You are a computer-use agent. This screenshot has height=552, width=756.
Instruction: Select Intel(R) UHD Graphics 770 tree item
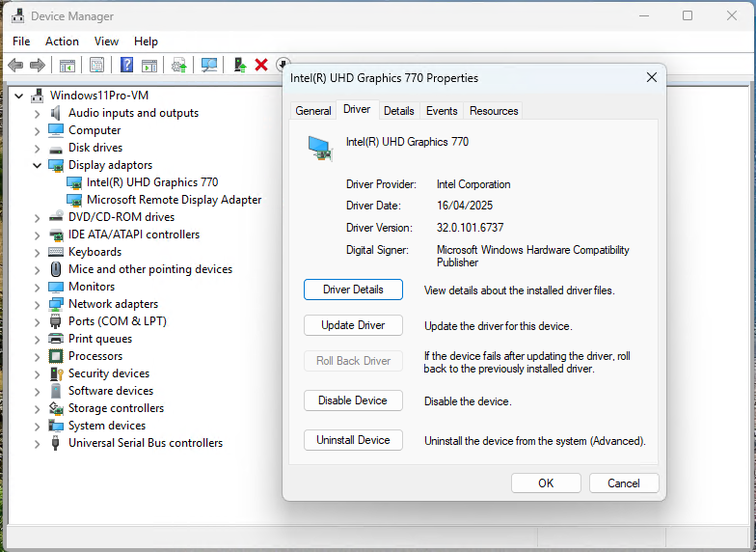[152, 182]
